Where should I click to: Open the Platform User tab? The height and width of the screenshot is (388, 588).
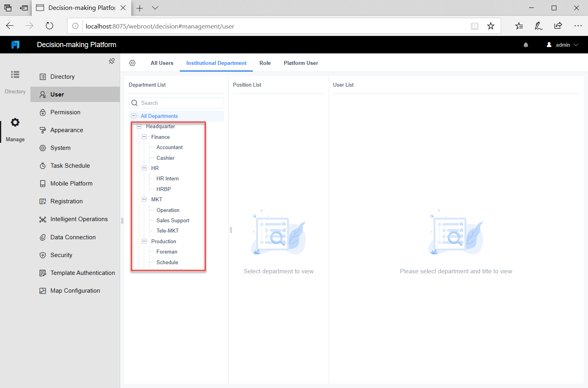[x=301, y=63]
